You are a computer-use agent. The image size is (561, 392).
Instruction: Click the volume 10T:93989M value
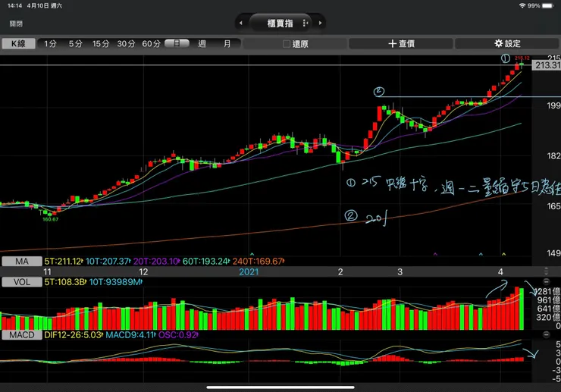tap(115, 282)
